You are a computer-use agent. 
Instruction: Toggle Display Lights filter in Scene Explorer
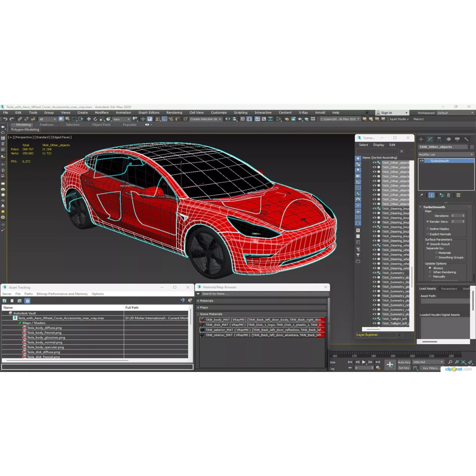pyautogui.click(x=358, y=170)
